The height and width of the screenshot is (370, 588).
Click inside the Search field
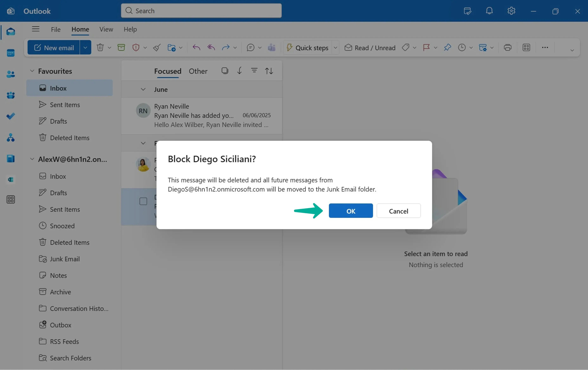(x=201, y=11)
